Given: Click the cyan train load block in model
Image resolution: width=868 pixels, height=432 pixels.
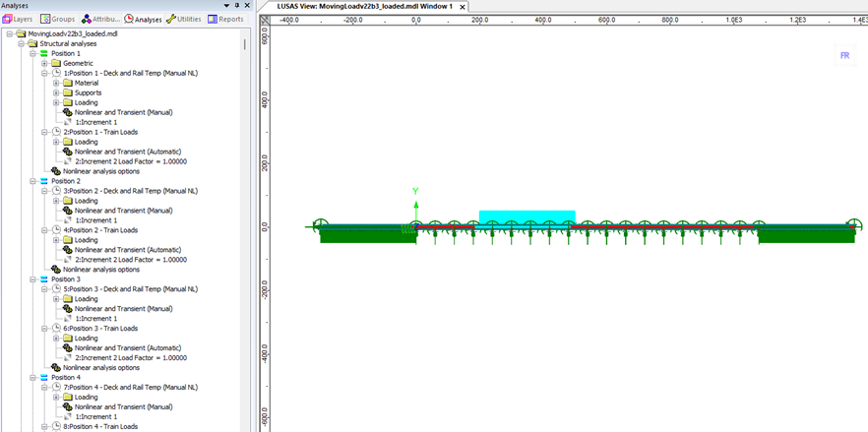Looking at the screenshot, I should click(x=527, y=216).
